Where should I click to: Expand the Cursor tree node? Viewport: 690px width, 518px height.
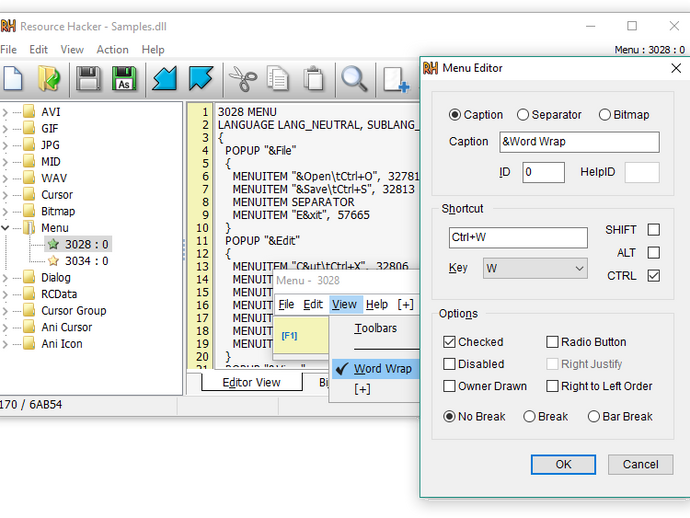5,195
